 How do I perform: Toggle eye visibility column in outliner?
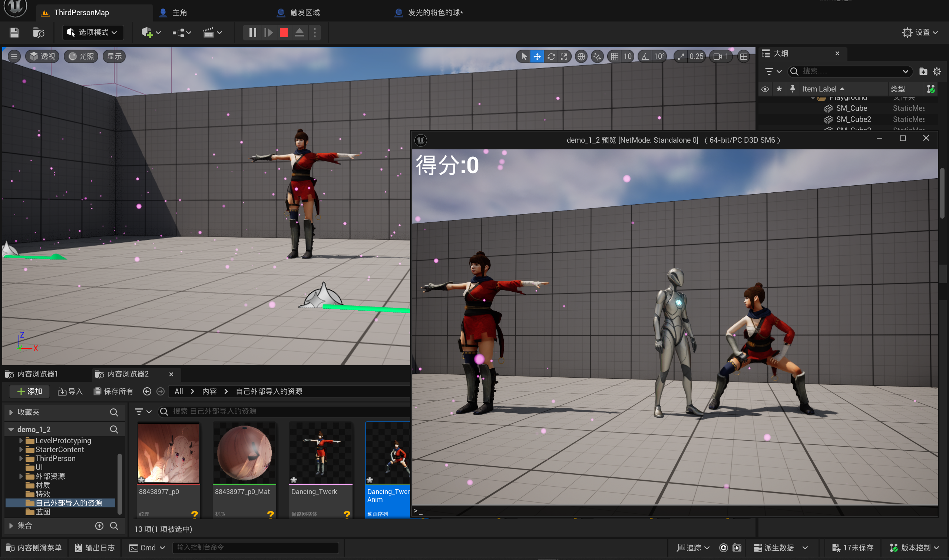click(765, 89)
